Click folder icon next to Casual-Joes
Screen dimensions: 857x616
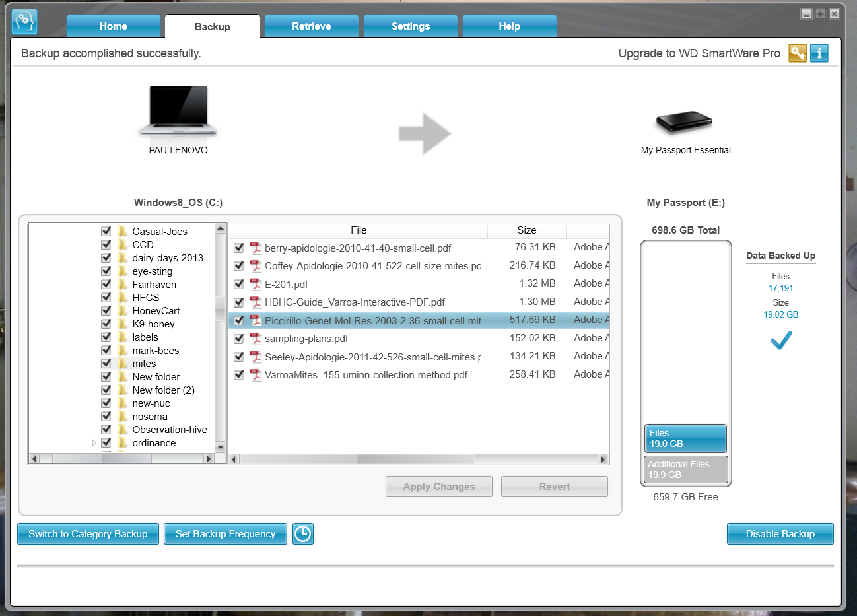[122, 231]
